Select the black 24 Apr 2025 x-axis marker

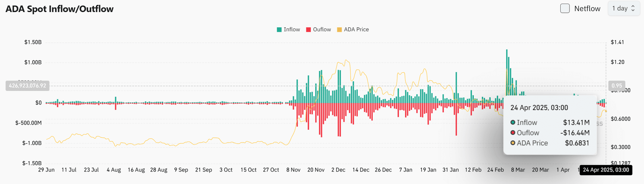(x=606, y=170)
